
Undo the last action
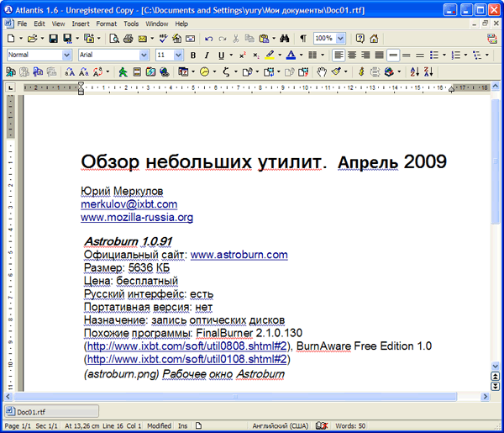pos(208,39)
